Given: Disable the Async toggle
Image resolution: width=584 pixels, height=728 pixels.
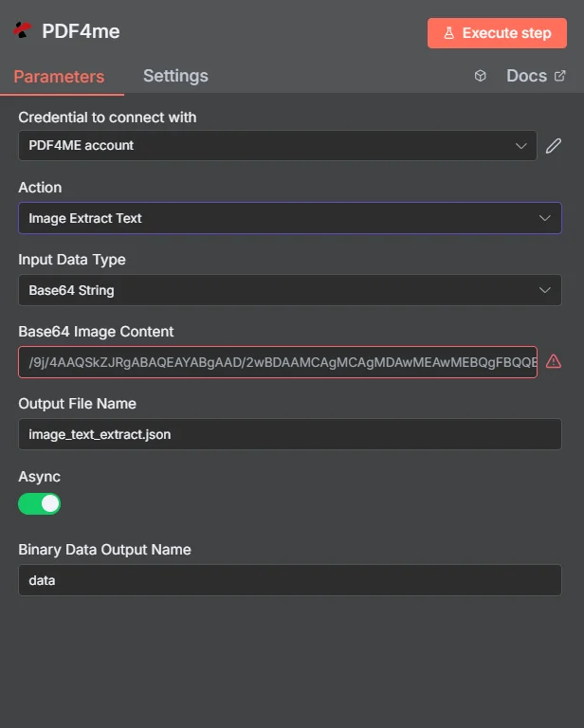Looking at the screenshot, I should coord(40,503).
